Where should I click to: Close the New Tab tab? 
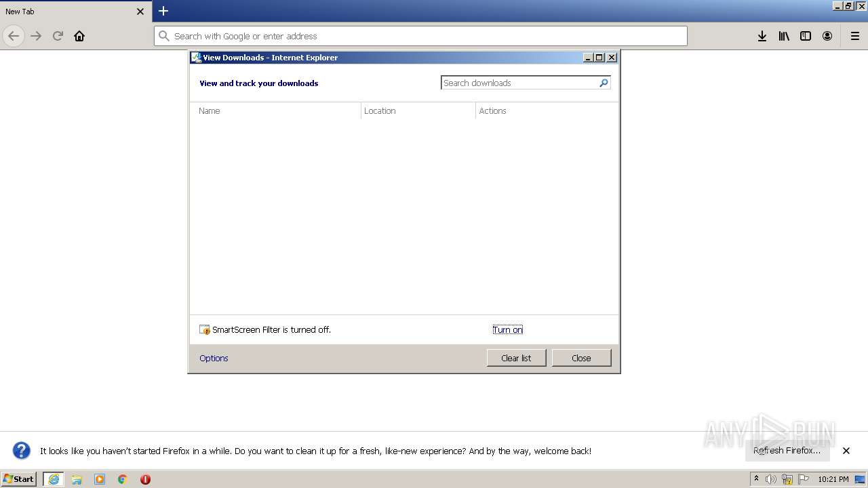pos(140,12)
